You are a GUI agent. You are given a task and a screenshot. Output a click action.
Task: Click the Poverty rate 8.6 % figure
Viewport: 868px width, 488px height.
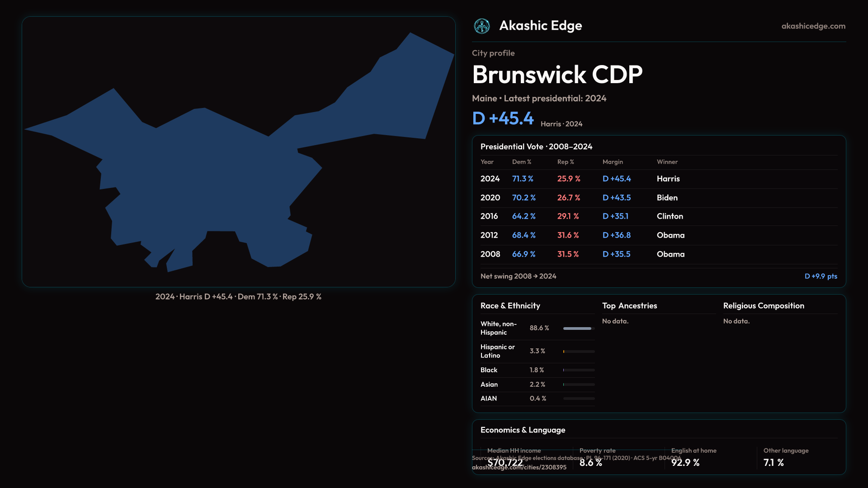coord(590,463)
